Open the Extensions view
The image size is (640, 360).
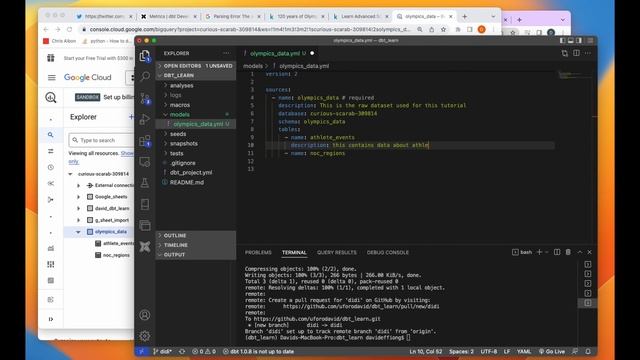tap(144, 141)
